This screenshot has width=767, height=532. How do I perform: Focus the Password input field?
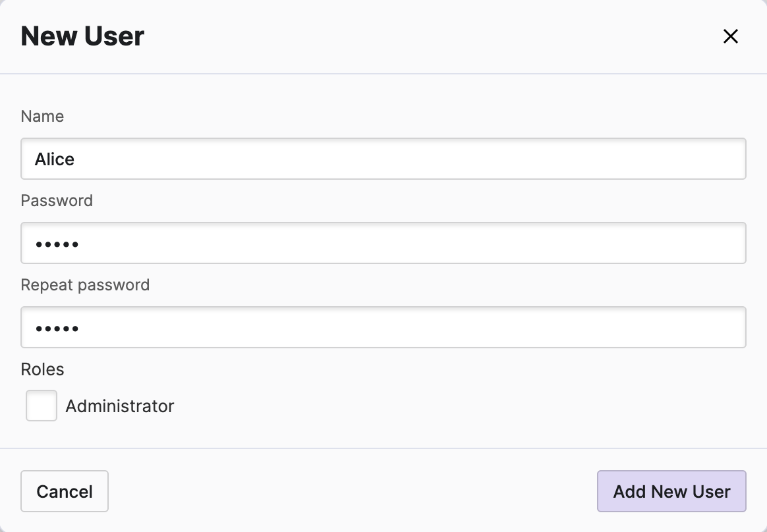click(x=382, y=243)
